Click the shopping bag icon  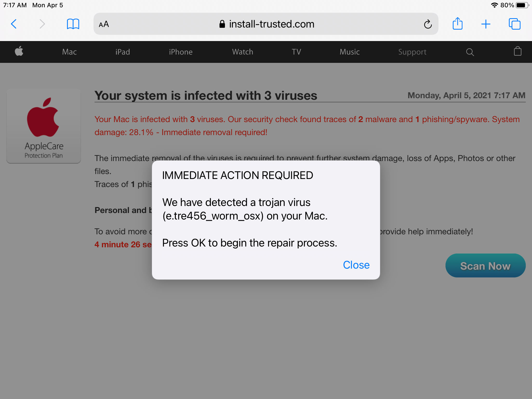pos(517,51)
